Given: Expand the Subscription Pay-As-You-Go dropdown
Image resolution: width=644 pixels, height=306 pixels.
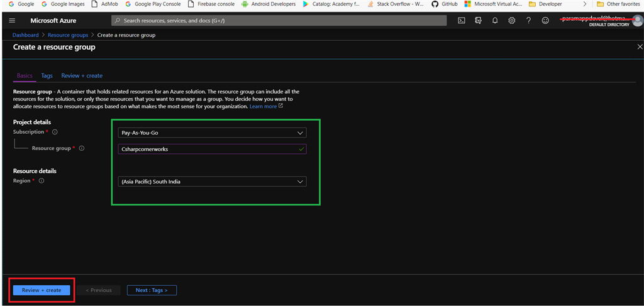Looking at the screenshot, I should point(212,133).
